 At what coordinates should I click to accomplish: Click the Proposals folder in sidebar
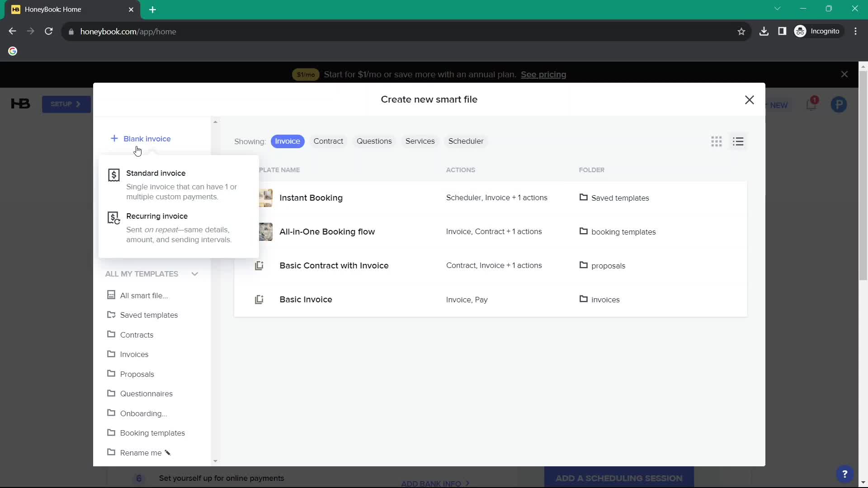pyautogui.click(x=137, y=374)
